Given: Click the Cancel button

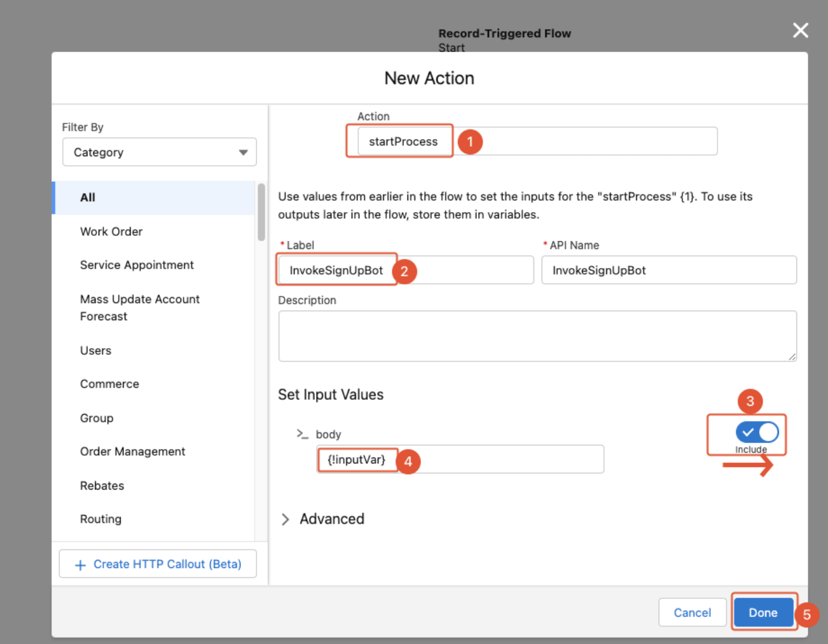Looking at the screenshot, I should 692,613.
